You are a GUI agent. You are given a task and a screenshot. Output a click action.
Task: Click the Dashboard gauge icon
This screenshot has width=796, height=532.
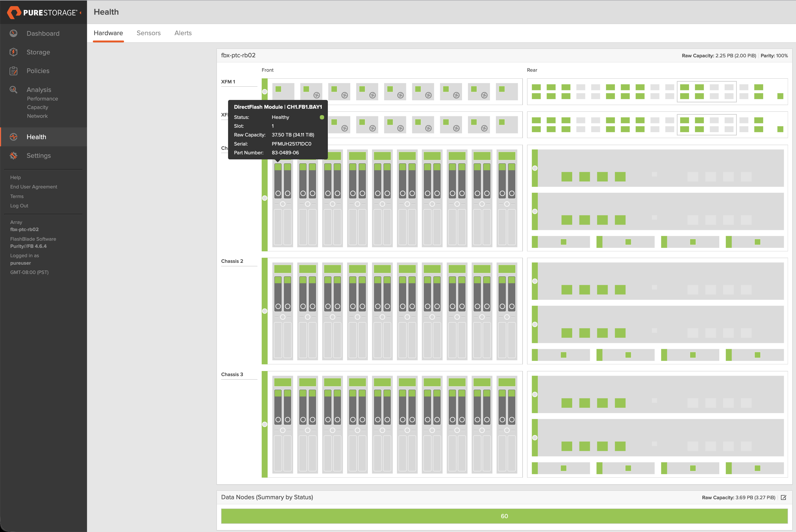coord(14,33)
